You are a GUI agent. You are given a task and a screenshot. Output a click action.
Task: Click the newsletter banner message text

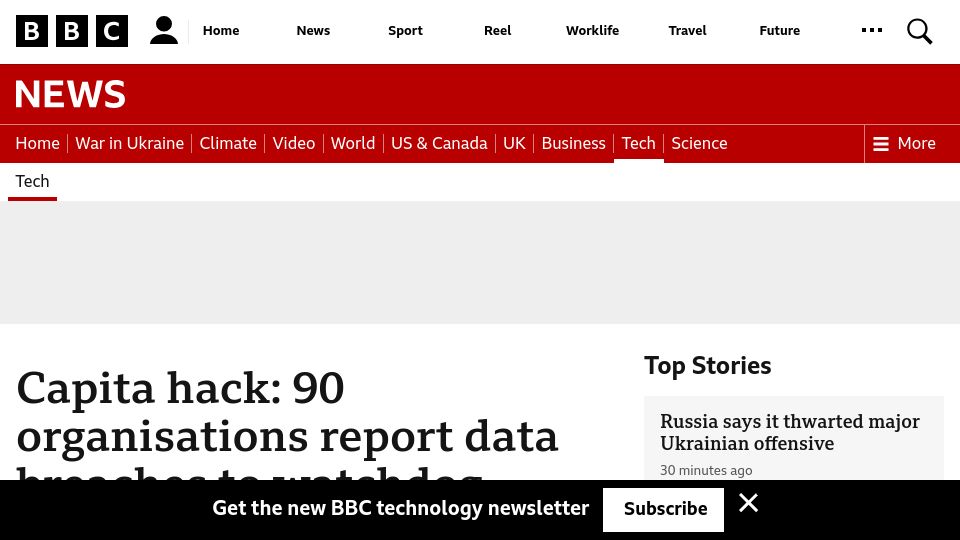pyautogui.click(x=400, y=509)
